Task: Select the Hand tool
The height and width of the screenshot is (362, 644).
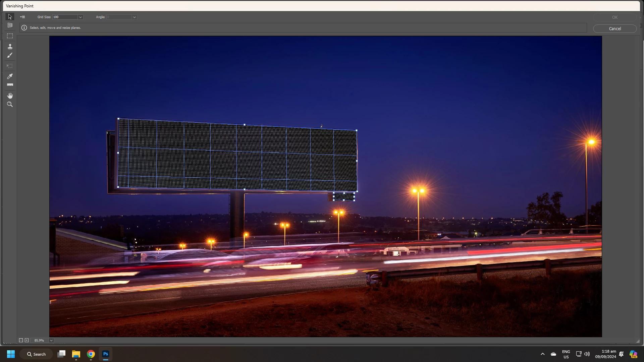Action: click(x=10, y=96)
